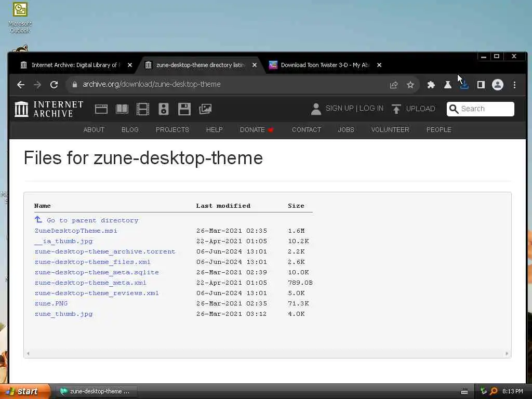
Task: Click the Internet Archive Search field
Action: point(481,109)
